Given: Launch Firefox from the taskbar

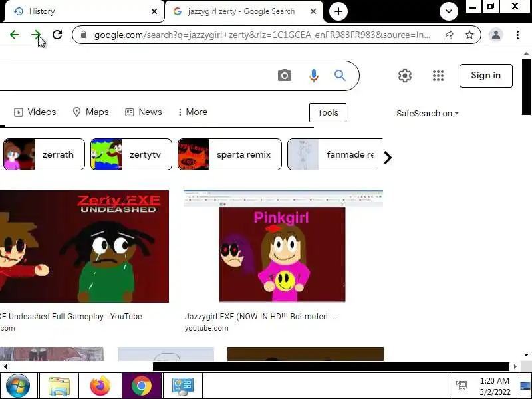Looking at the screenshot, I should 100,386.
